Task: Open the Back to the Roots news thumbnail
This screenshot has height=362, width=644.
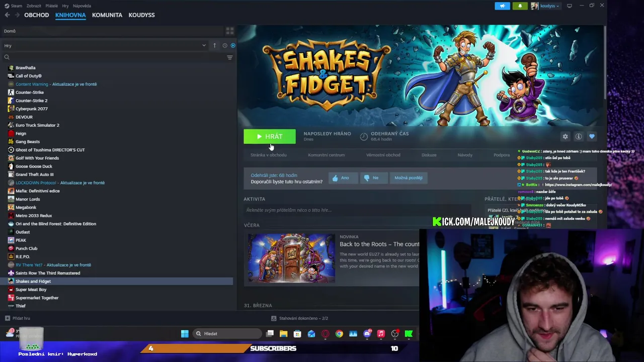Action: coord(291,258)
